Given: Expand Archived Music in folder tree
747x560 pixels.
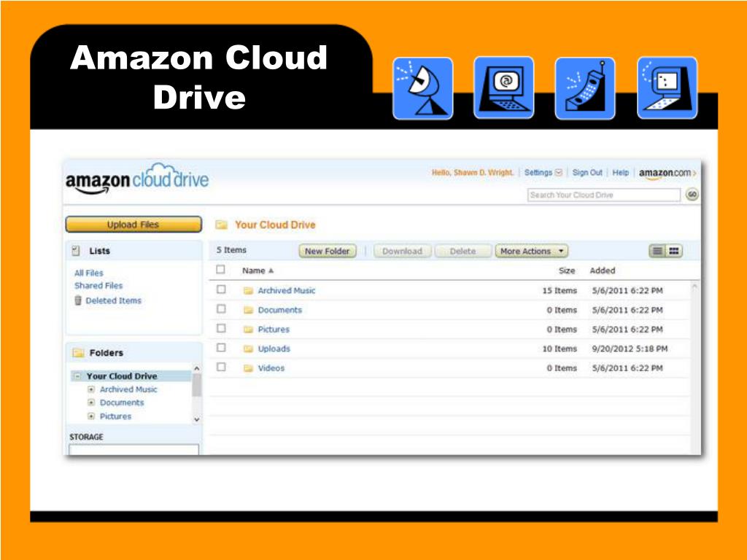Looking at the screenshot, I should (91, 389).
